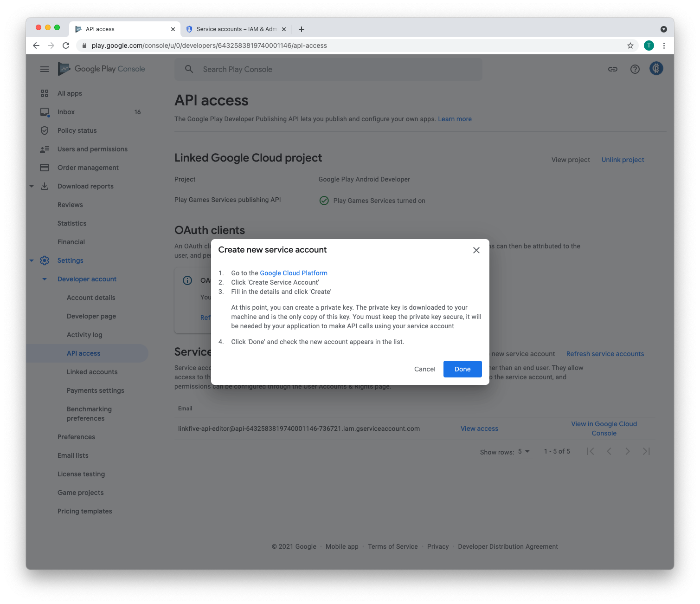Click the Settings gear icon
The width and height of the screenshot is (700, 604).
[x=45, y=260]
